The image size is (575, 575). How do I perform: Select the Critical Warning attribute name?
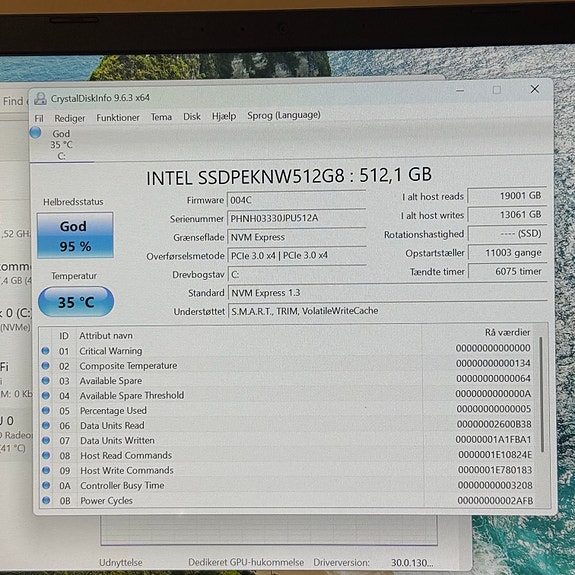(x=111, y=351)
